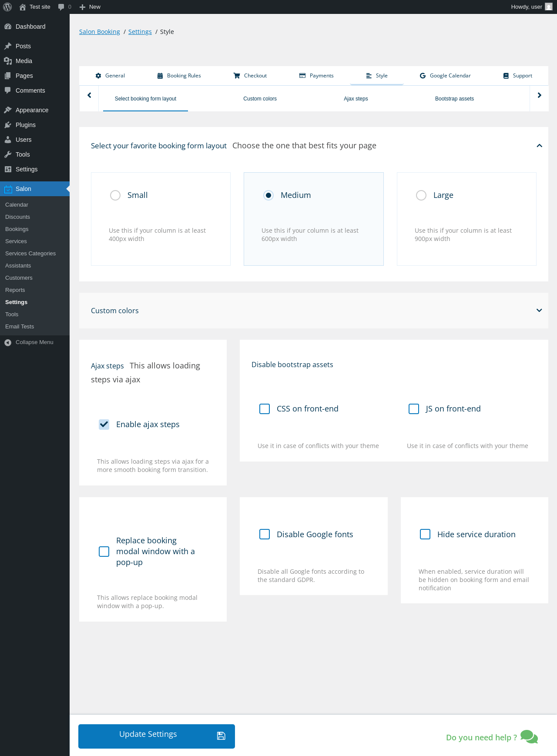
Task: Click the WordPress logo icon
Action: tap(7, 7)
